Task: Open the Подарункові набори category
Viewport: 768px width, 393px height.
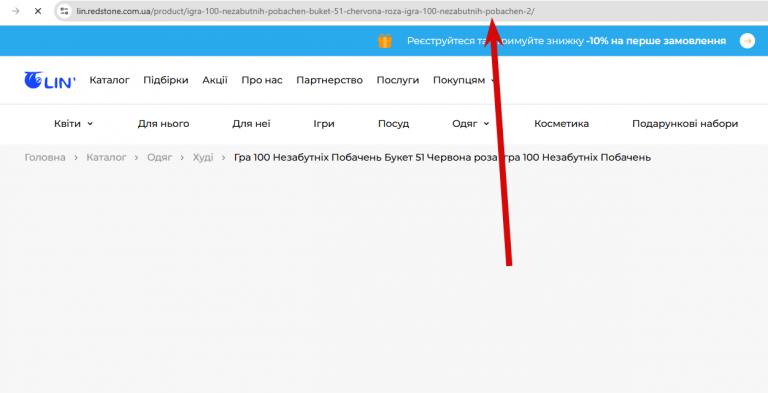Action: pos(685,123)
